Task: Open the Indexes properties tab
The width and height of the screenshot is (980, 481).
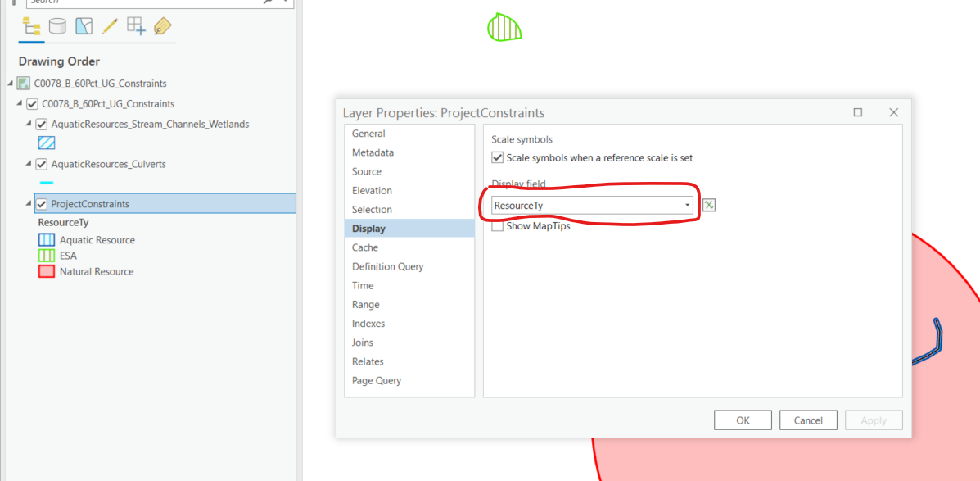Action: pyautogui.click(x=409, y=324)
